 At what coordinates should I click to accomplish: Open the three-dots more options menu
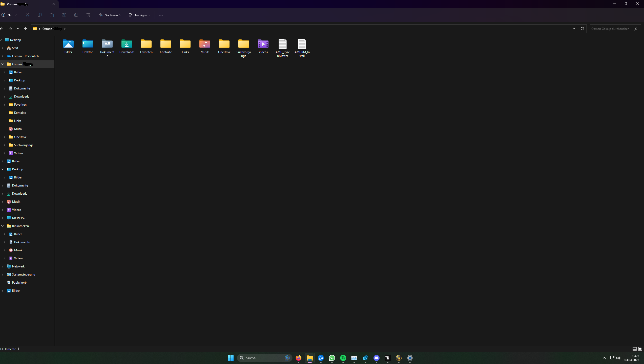pos(161,15)
